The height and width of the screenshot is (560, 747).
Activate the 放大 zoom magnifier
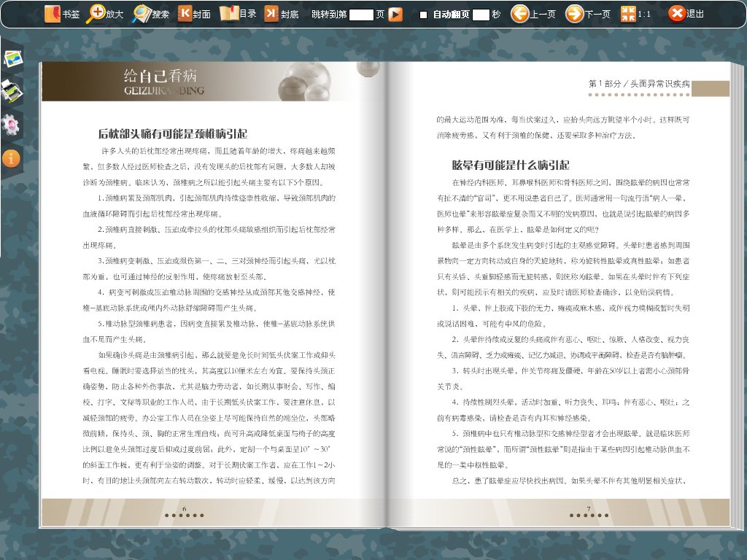pos(104,14)
